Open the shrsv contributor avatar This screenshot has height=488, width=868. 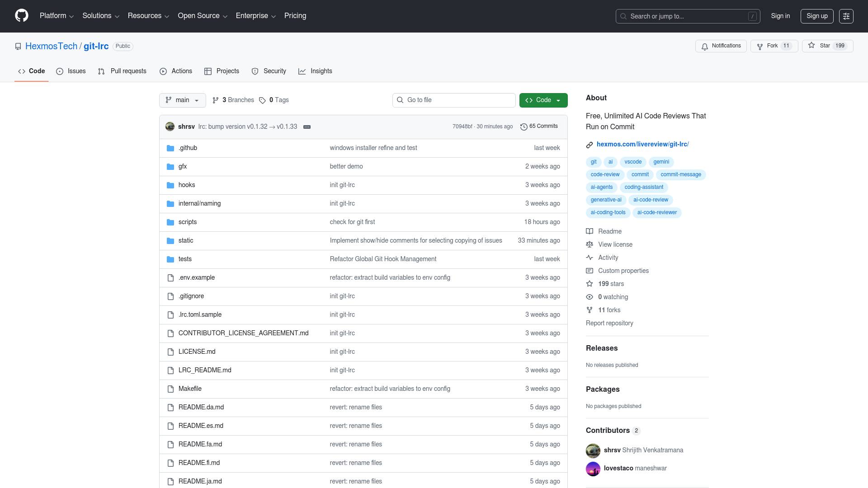click(593, 450)
